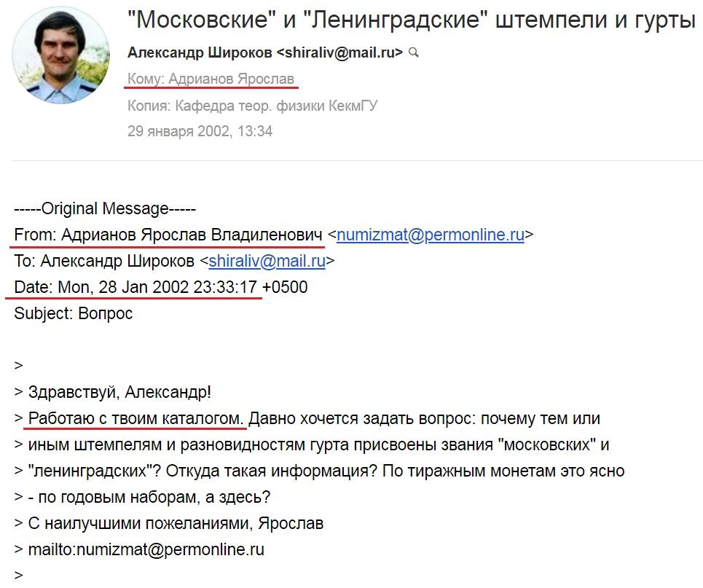The height and width of the screenshot is (588, 703).
Task: Click the Subject: Вопрос line
Action: (x=74, y=313)
